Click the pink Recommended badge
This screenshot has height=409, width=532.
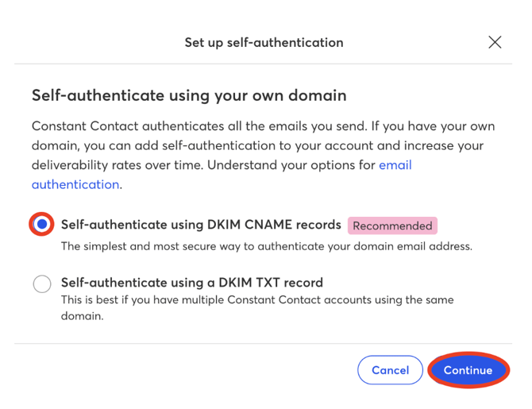[x=392, y=226]
